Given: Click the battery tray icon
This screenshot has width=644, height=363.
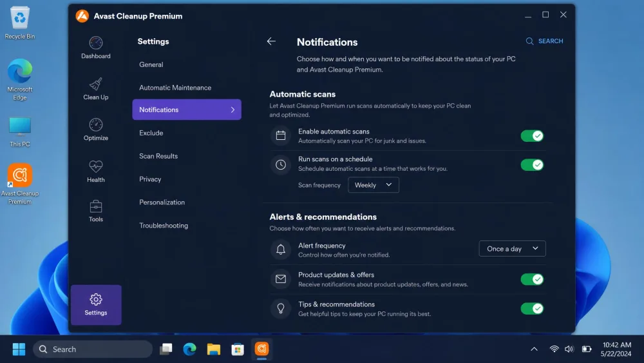Looking at the screenshot, I should 587,349.
